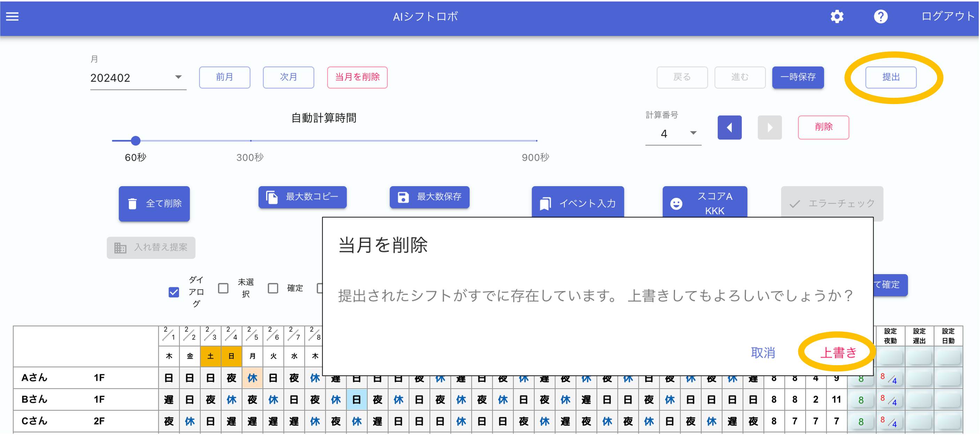This screenshot has width=980, height=435.
Task: Click the grey next calculation arrow
Action: (x=770, y=127)
